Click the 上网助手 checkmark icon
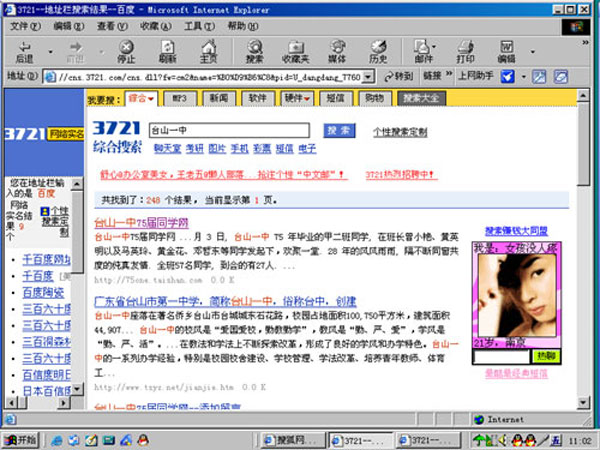Viewport: 600px width, 450px height. (507, 77)
